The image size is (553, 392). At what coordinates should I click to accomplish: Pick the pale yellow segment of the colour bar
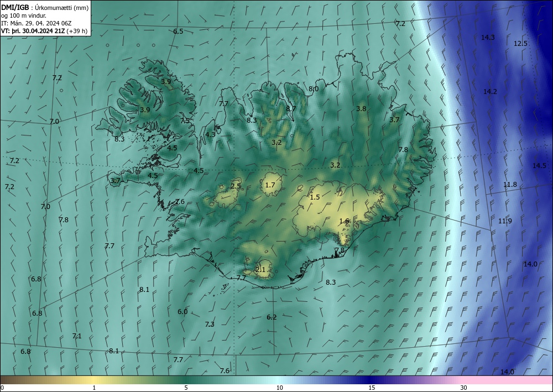(92, 380)
